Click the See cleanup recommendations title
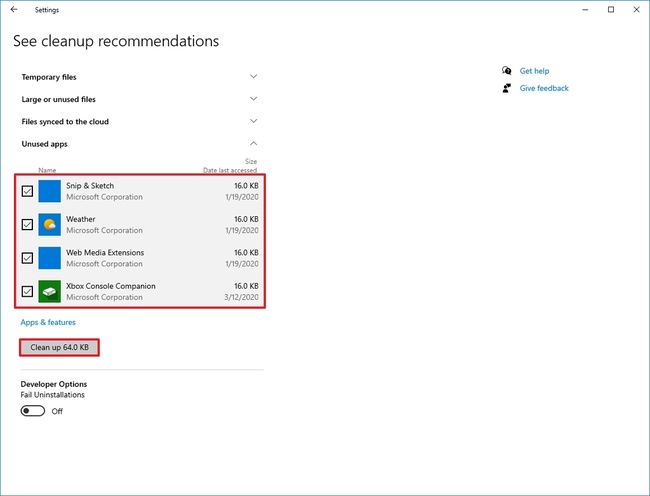650x496 pixels. (116, 41)
